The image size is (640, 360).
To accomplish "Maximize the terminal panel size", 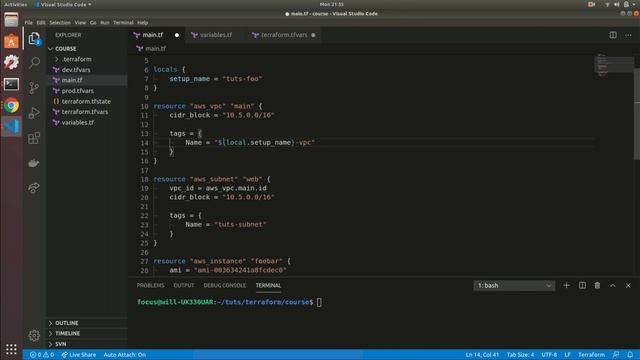I will click(x=613, y=285).
